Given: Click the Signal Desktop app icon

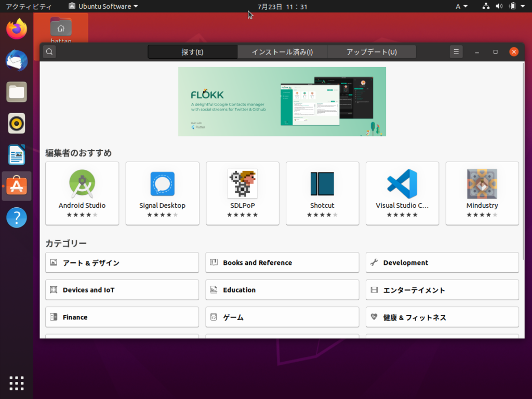Looking at the screenshot, I should [162, 183].
